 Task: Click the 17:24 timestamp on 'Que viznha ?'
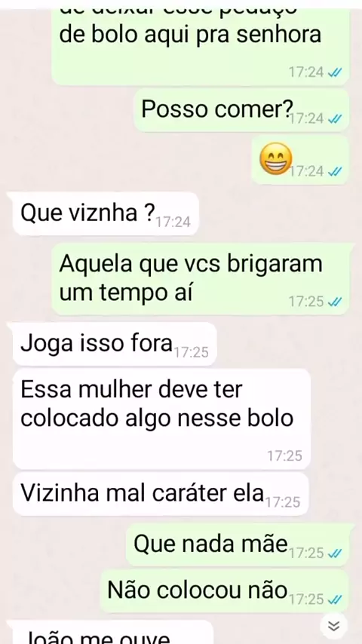pos(173,222)
